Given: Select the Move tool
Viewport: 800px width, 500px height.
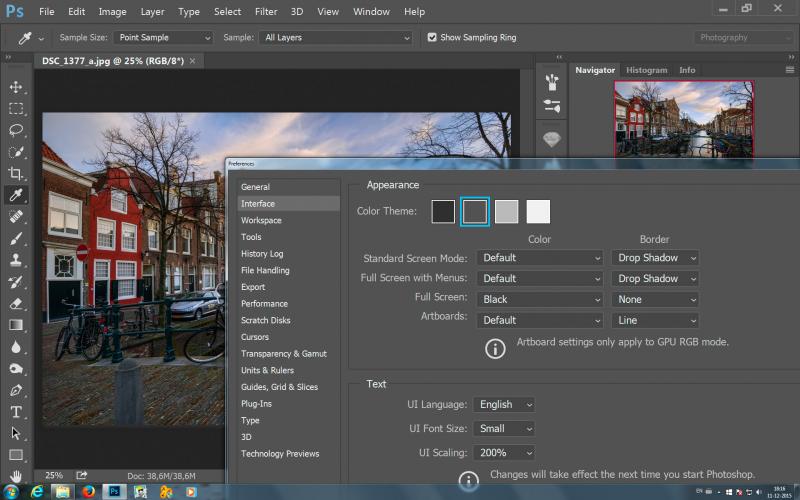Looking at the screenshot, I should pyautogui.click(x=16, y=87).
